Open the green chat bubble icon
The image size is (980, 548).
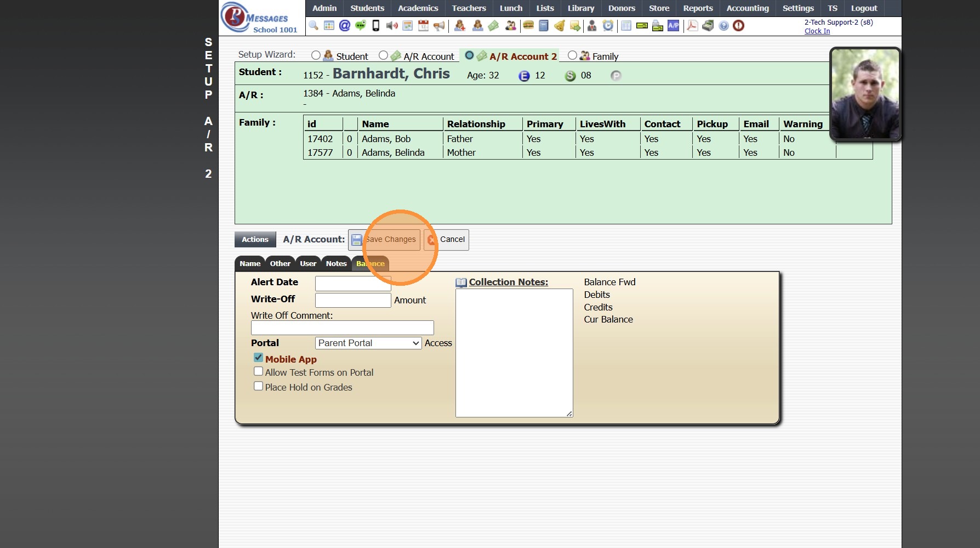(361, 25)
